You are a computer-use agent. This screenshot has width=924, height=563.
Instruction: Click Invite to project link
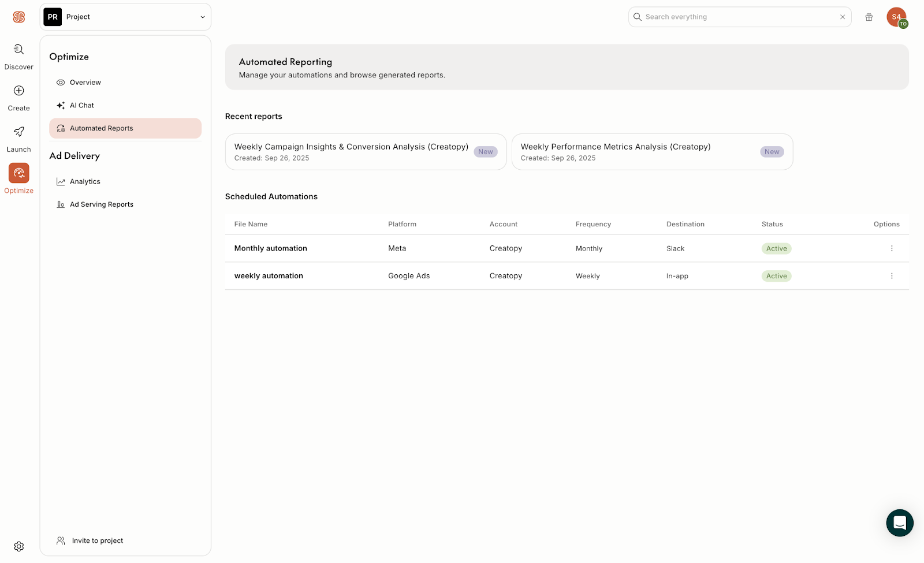[x=97, y=541]
